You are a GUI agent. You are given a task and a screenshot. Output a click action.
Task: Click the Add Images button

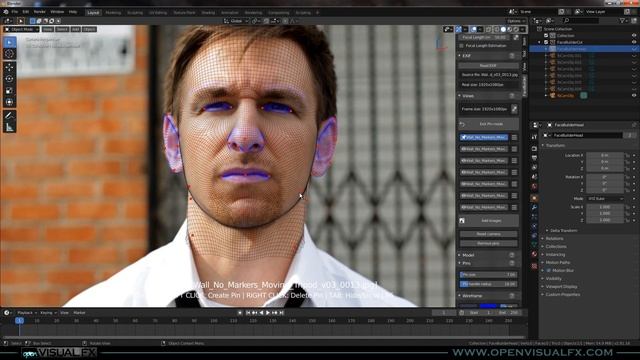[488, 221]
